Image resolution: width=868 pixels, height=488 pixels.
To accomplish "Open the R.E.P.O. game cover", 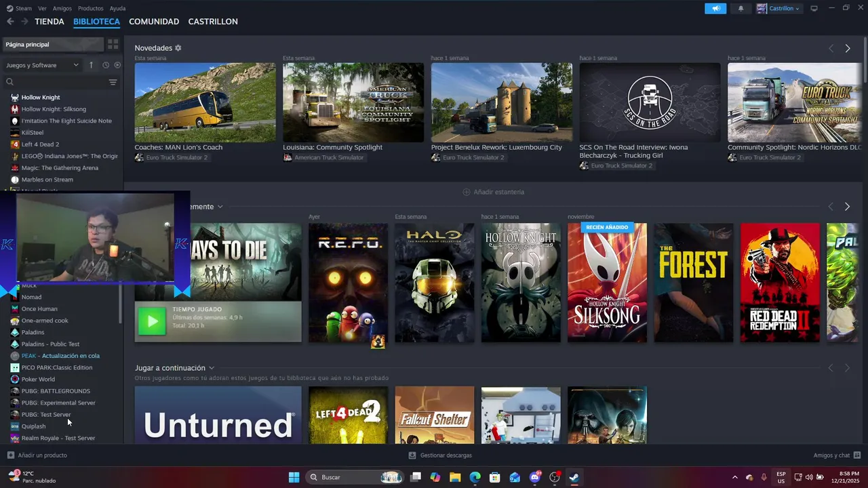I will click(x=348, y=283).
